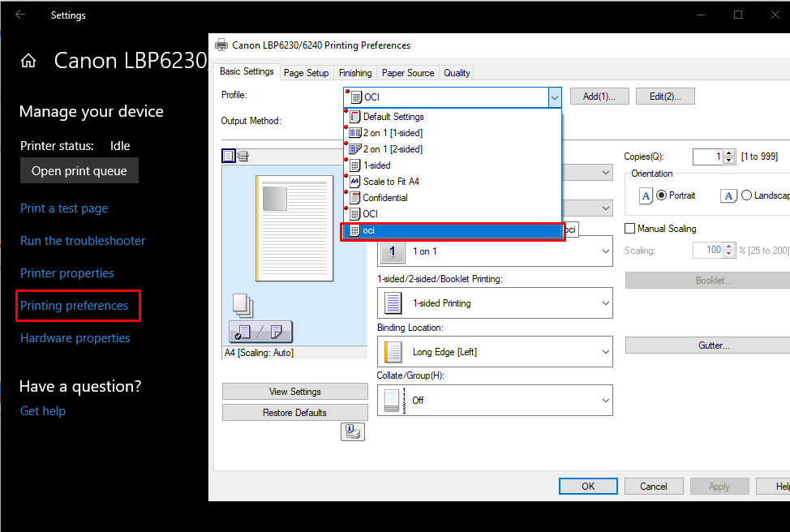The width and height of the screenshot is (790, 532).
Task: Expand the Long Edge [Left] binding dropdown
Action: [606, 352]
